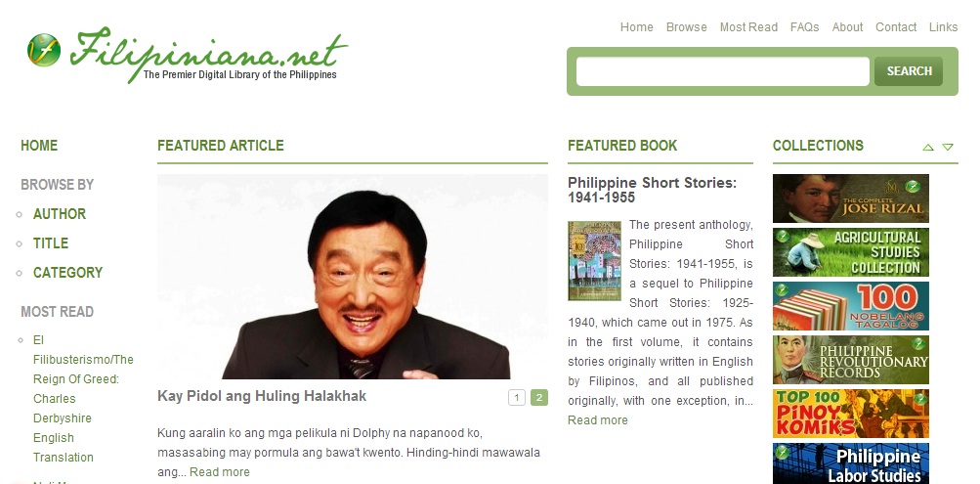
Task: Read more of the featured book description
Action: (x=598, y=420)
